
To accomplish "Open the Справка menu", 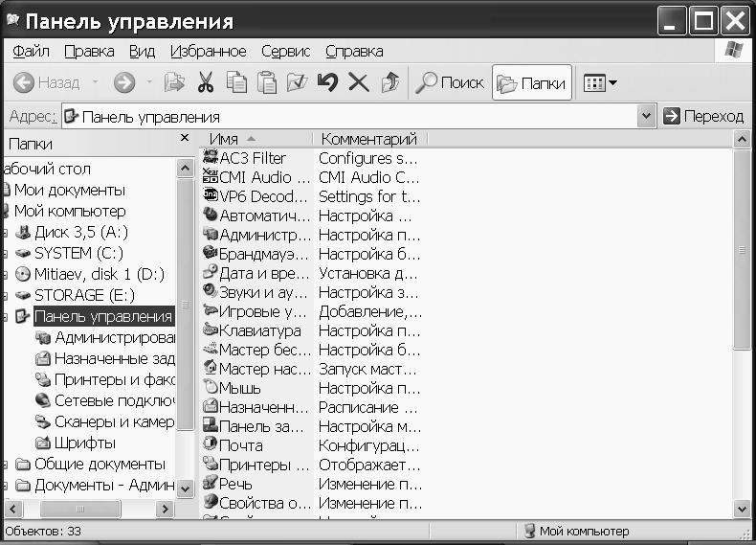I will coord(354,51).
